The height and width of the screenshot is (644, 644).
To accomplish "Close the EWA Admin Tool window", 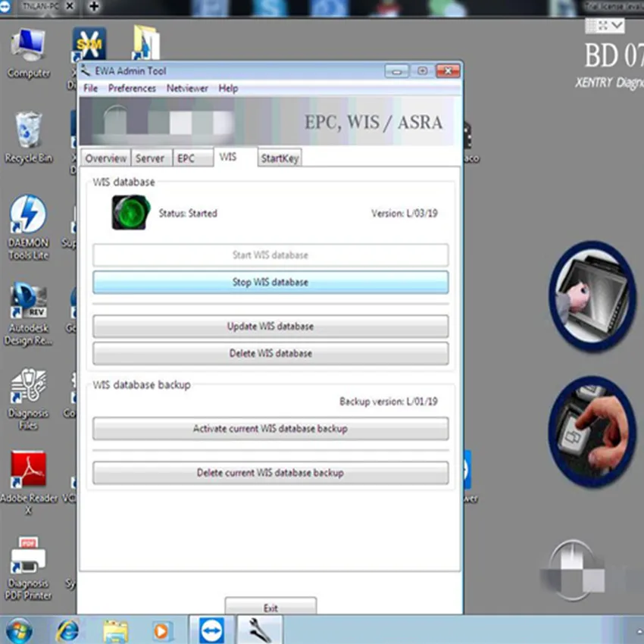I will pos(448,71).
